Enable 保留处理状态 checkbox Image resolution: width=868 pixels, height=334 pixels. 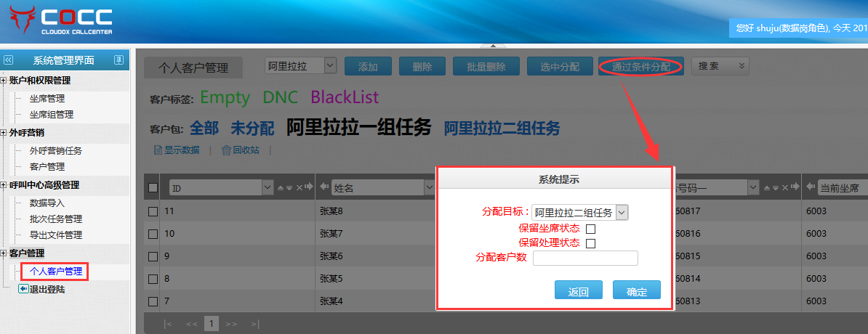click(x=590, y=243)
